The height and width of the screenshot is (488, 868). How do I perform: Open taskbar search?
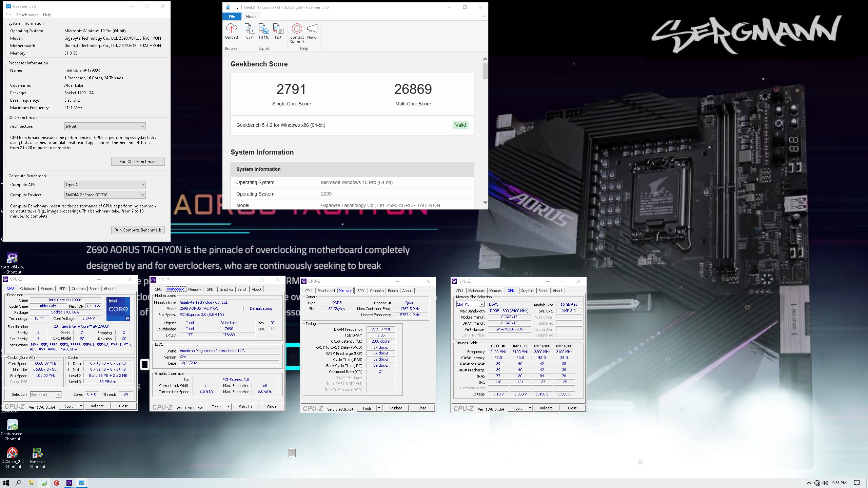(19, 483)
